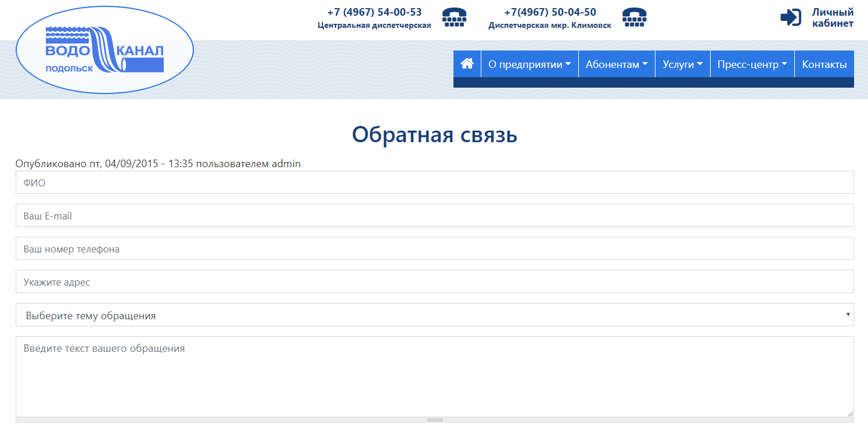Open the Выберите тему обращения dropdown
Viewport: 868px width, 433px height.
435,315
